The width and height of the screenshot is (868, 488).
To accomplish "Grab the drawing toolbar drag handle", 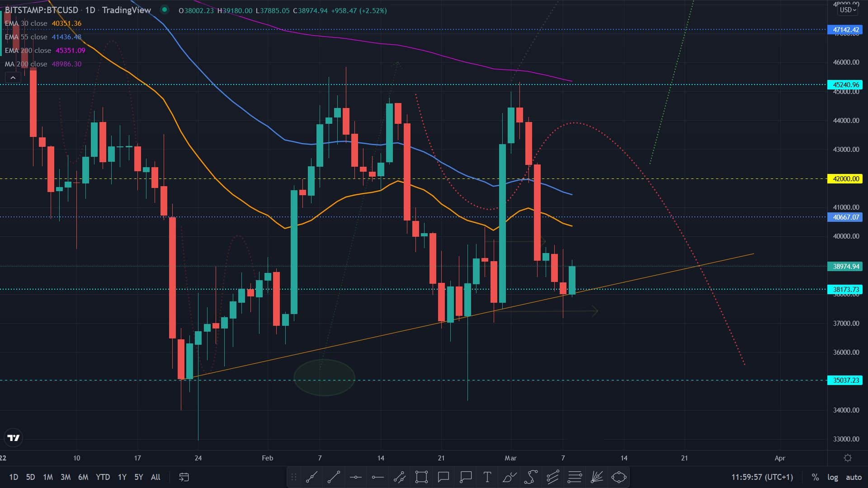I will [x=294, y=477].
